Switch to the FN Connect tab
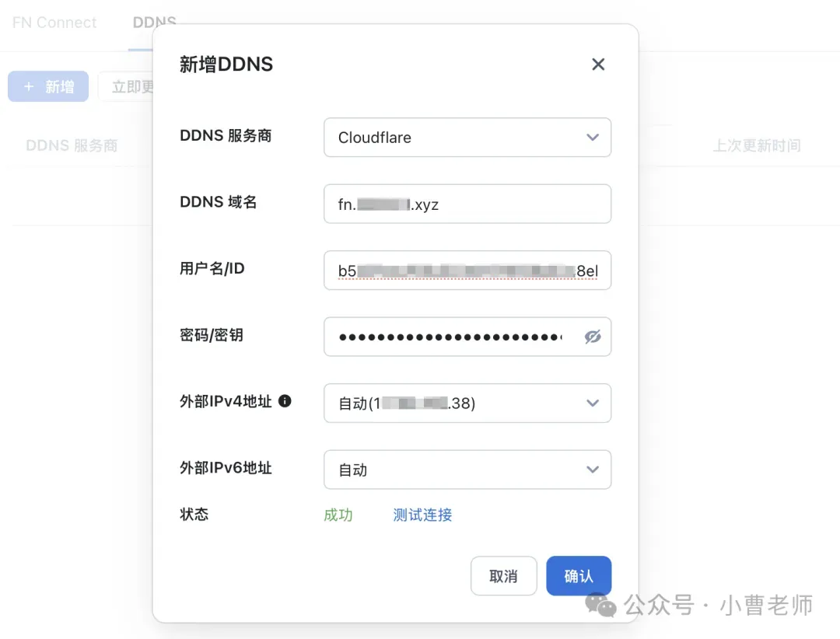 click(x=54, y=23)
